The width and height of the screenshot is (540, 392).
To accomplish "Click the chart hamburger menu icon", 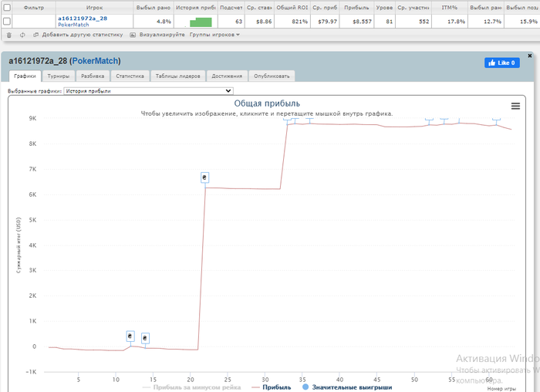I will (515, 106).
